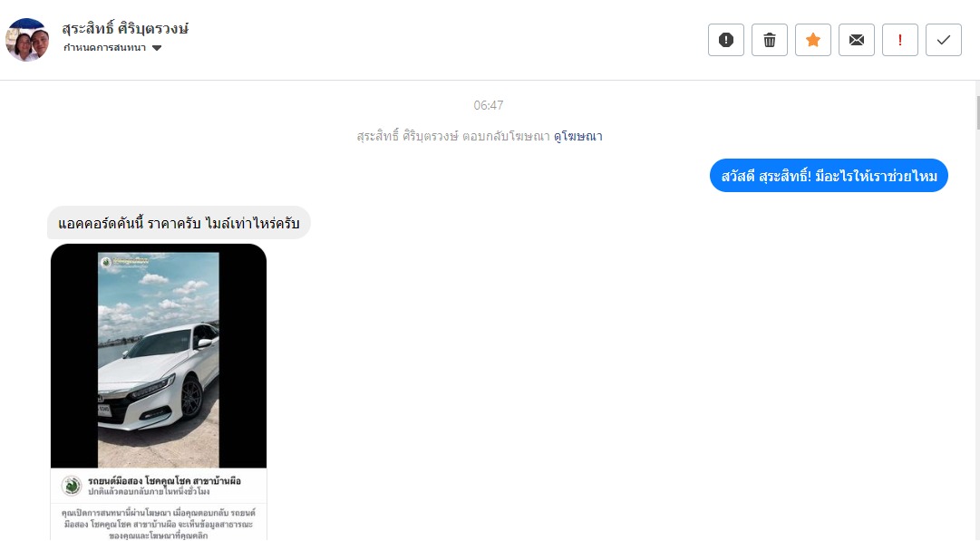Select the blue สวัสดี greeting message bubble

829,176
